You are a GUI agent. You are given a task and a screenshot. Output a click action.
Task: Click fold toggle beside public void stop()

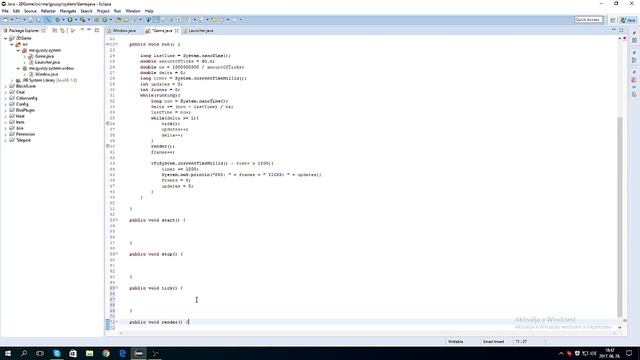[117, 254]
